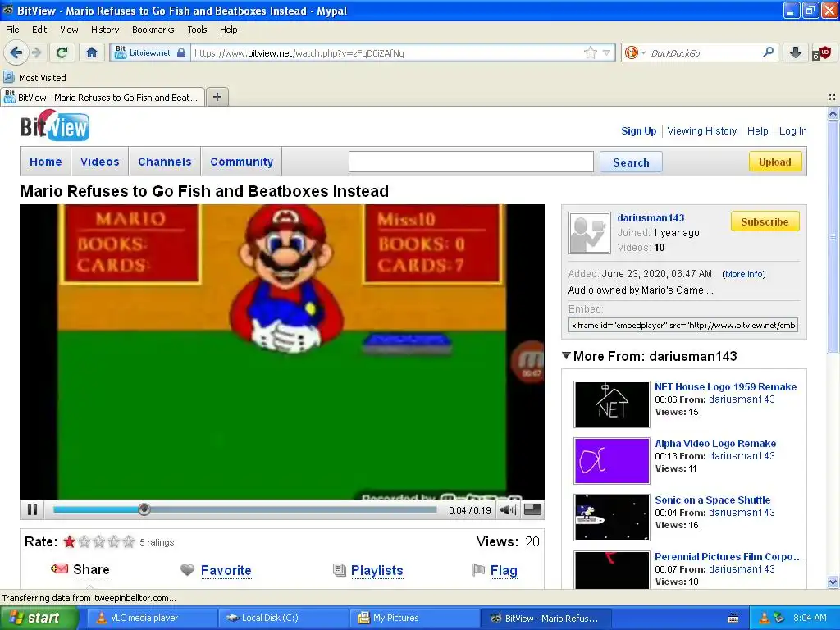Go to the Videos site tab
The image size is (840, 630).
coord(99,162)
